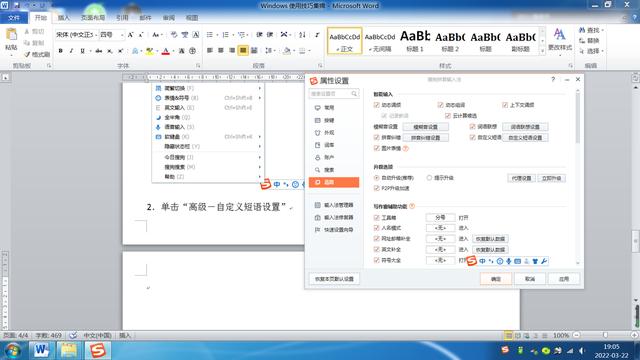This screenshot has width=640, height=360.
Task: Click the microphone icon on Sogou toolbar
Action: pos(509,261)
